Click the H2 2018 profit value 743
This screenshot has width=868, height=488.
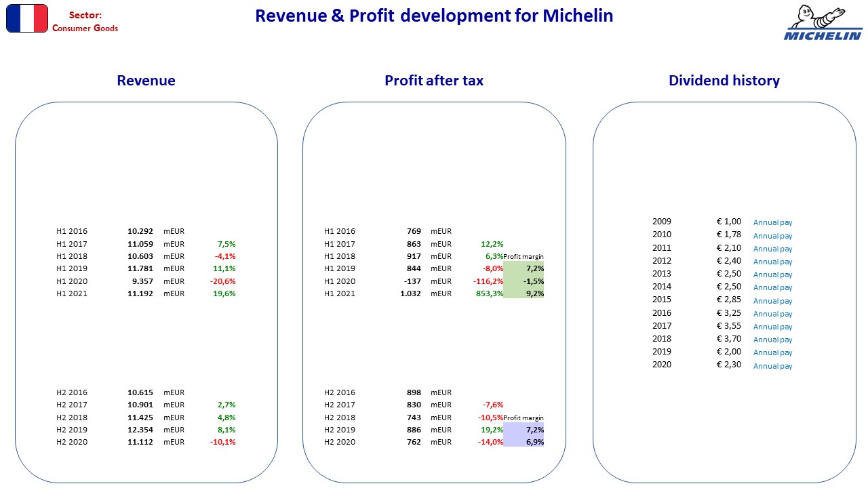[414, 418]
